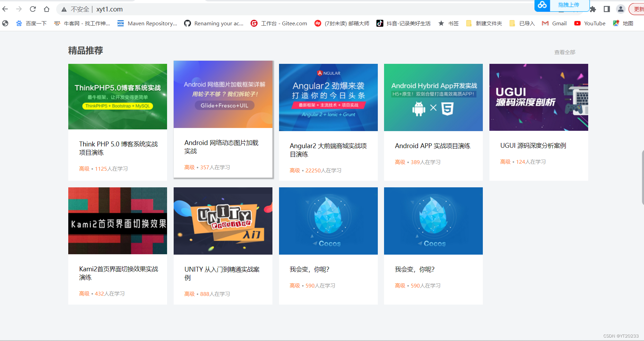The image size is (644, 341).
Task: Open the 工作台 - Gitee.com bookmark
Action: tap(279, 23)
